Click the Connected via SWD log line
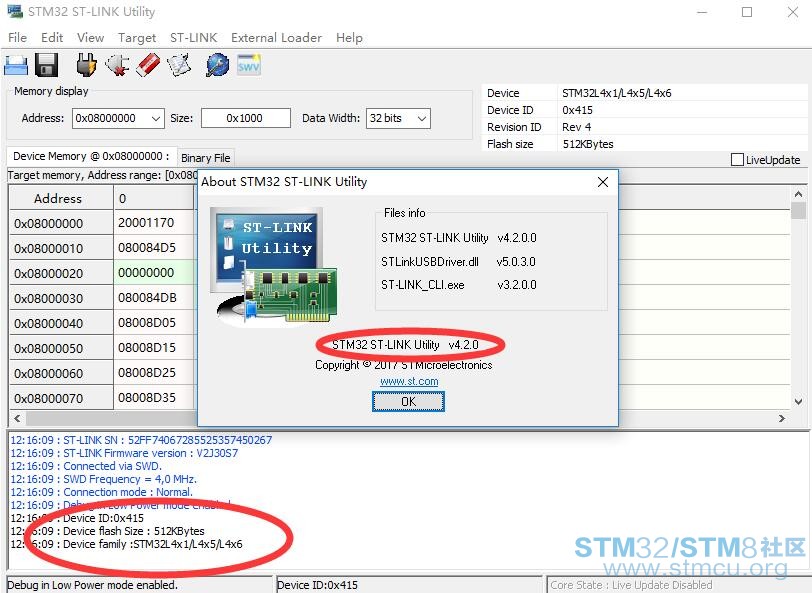 86,466
